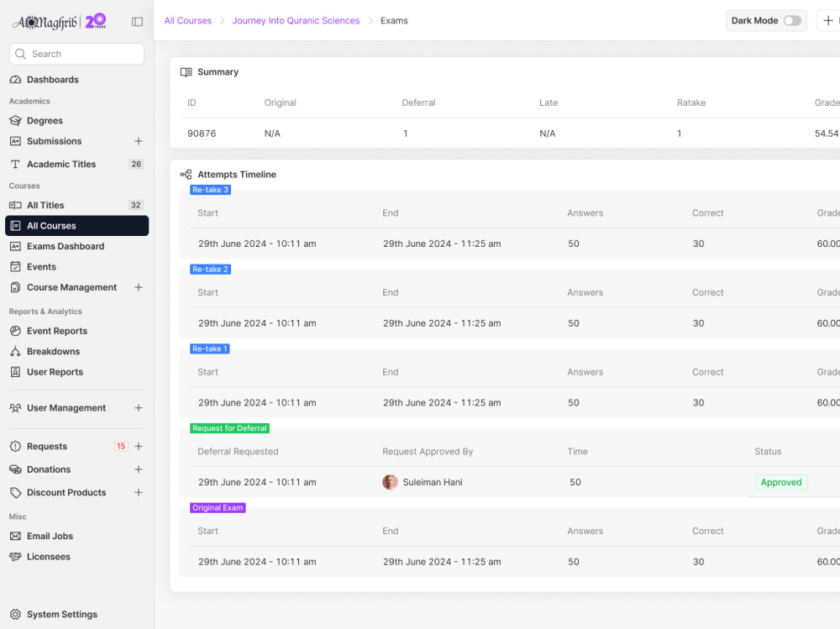
Task: Click the System Settings gear icon
Action: [15, 614]
